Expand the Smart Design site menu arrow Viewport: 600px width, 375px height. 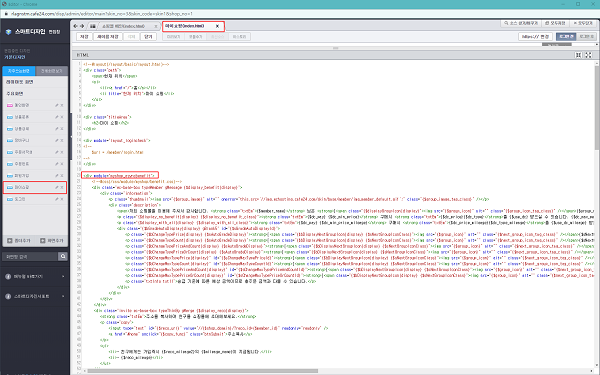click(63, 296)
